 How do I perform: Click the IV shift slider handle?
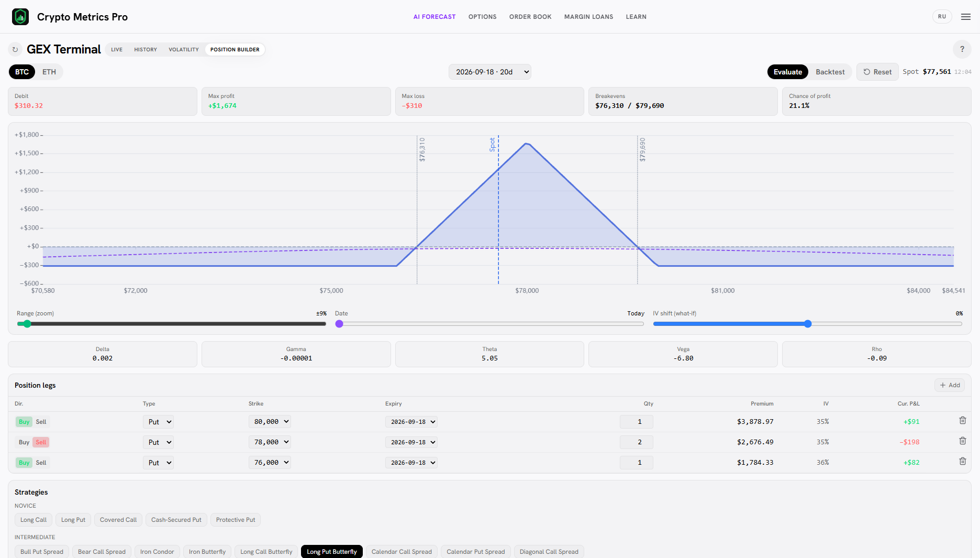[x=808, y=324]
